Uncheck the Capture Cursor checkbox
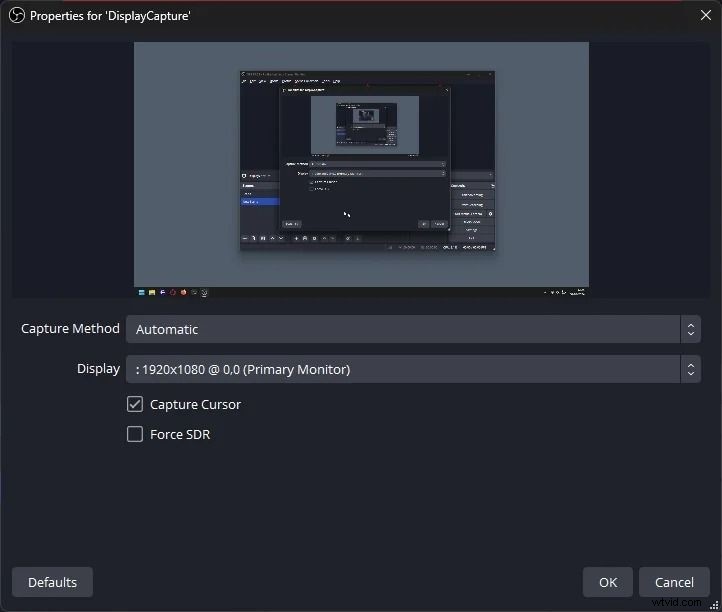The image size is (722, 612). click(135, 404)
